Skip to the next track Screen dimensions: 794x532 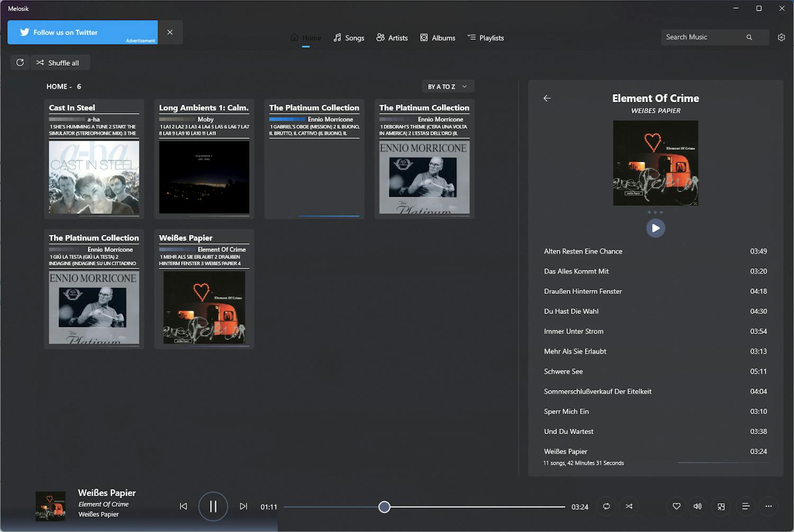click(x=243, y=507)
